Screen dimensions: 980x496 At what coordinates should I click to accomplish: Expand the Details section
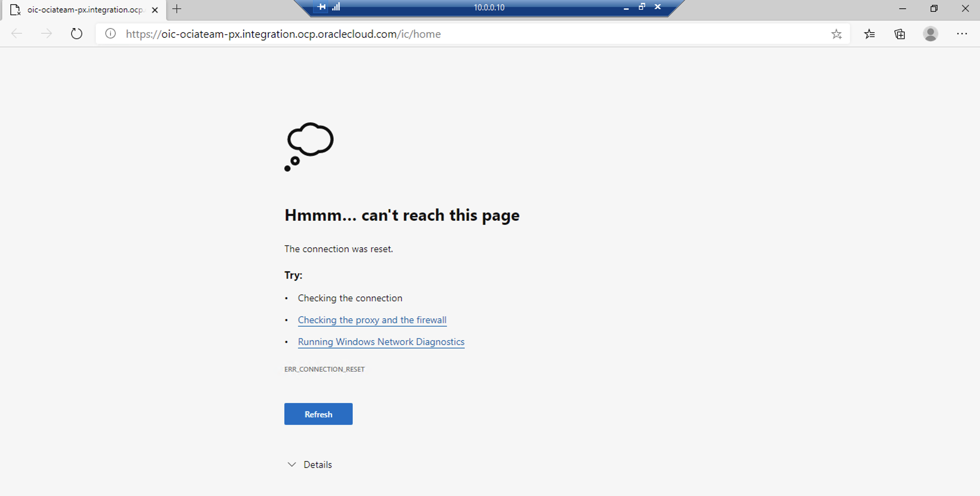pyautogui.click(x=309, y=465)
